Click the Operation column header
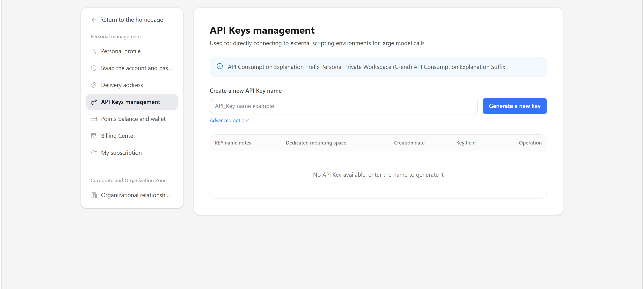Viewport: 644px width, 289px height. click(x=530, y=143)
